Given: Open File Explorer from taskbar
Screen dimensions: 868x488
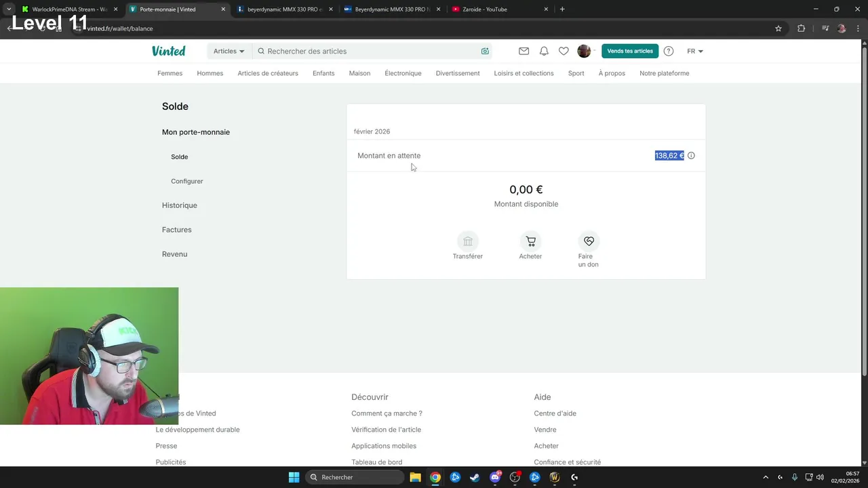Looking at the screenshot, I should [x=416, y=477].
